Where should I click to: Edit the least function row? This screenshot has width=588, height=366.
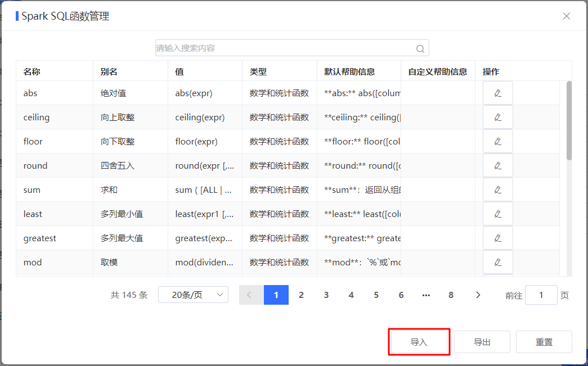(x=497, y=214)
